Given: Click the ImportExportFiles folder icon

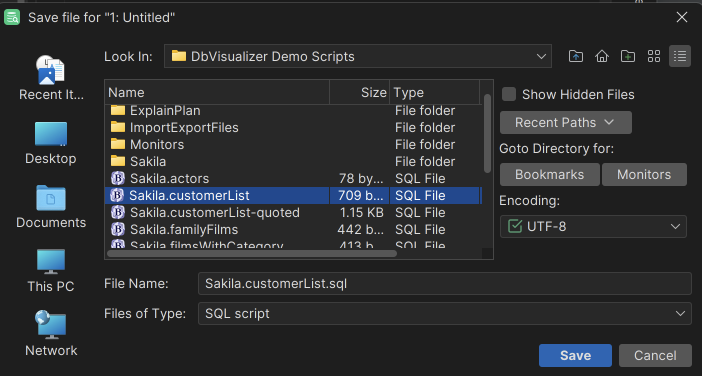Looking at the screenshot, I should pyautogui.click(x=118, y=127).
